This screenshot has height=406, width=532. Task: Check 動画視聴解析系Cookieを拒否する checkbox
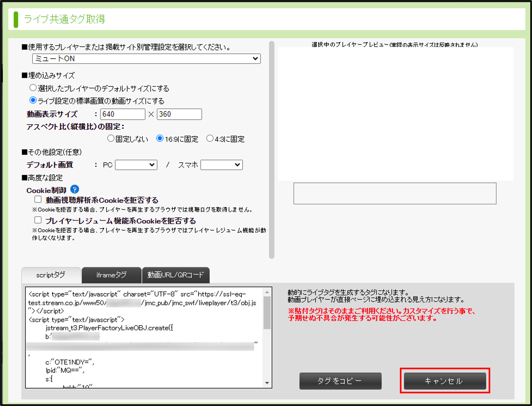point(38,199)
